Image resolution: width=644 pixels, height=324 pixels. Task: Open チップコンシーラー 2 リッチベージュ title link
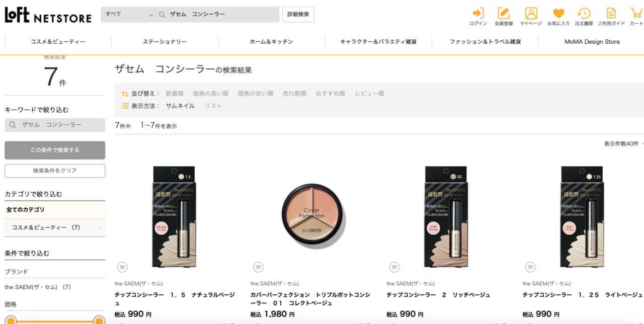coord(438,295)
